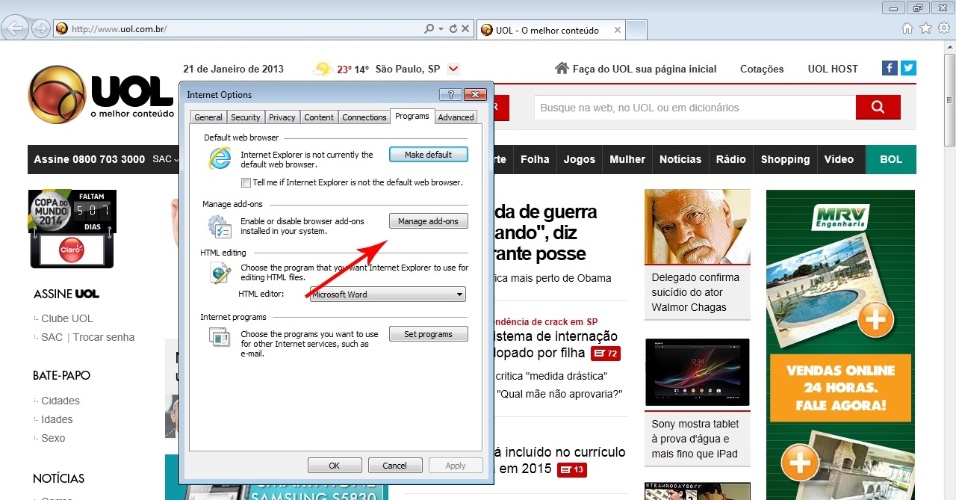Click the Manage add-ons gear icon
The width and height of the screenshot is (956, 500).
pos(219,226)
